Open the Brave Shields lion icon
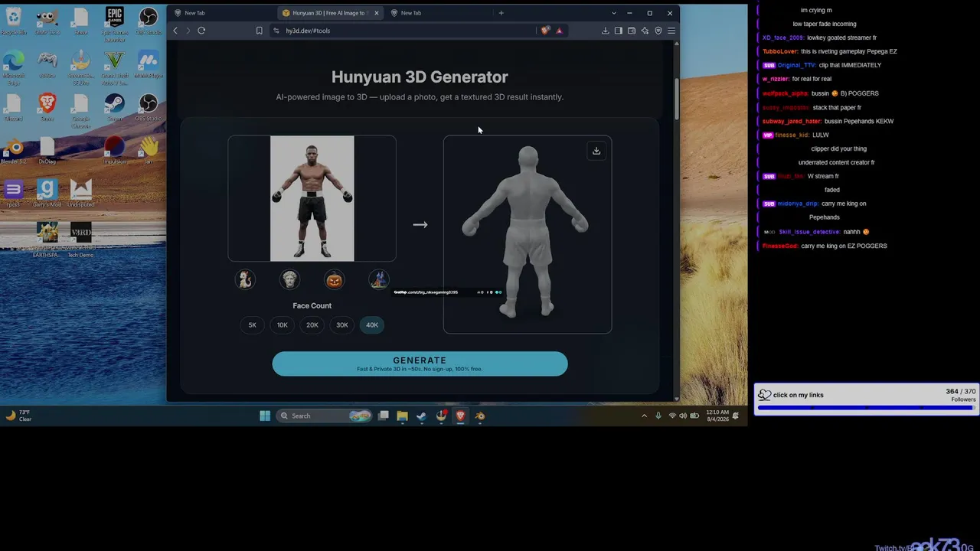This screenshot has width=980, height=551. point(545,31)
